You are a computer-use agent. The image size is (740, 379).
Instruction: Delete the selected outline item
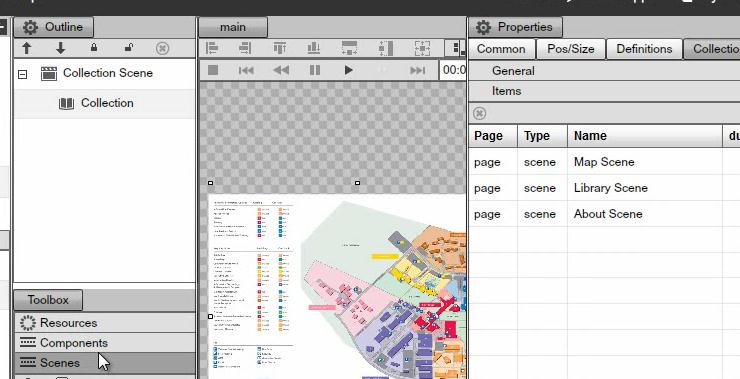pos(162,48)
